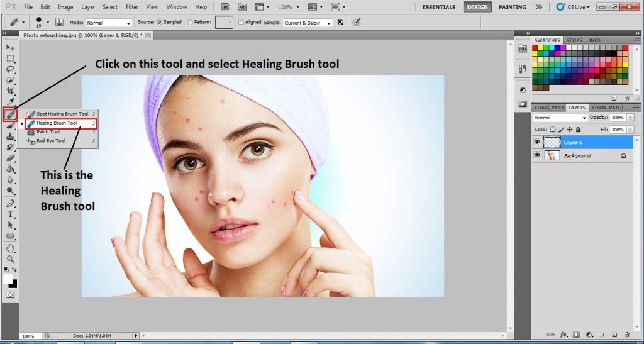644x344 pixels.
Task: Toggle Lock position
Action: pyautogui.click(x=570, y=130)
